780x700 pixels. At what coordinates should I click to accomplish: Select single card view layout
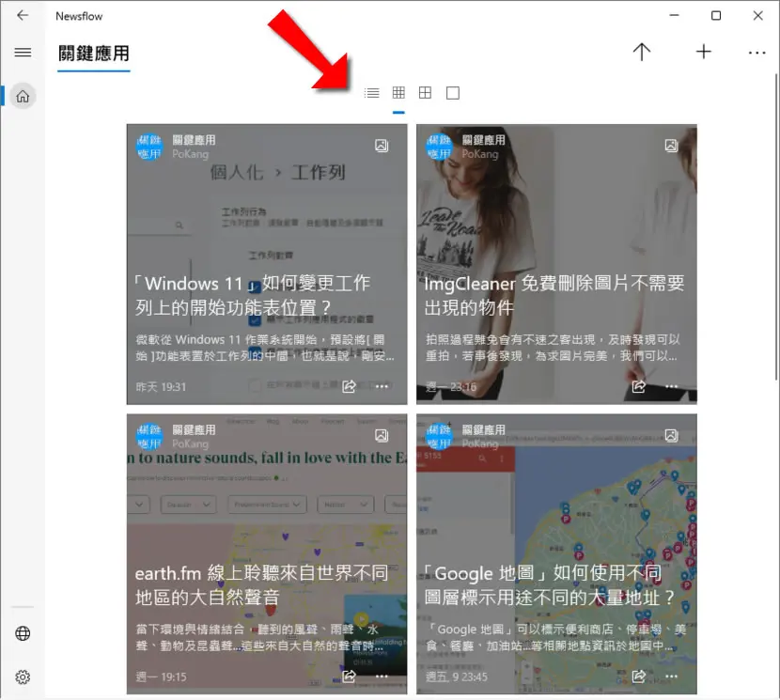coord(453,93)
